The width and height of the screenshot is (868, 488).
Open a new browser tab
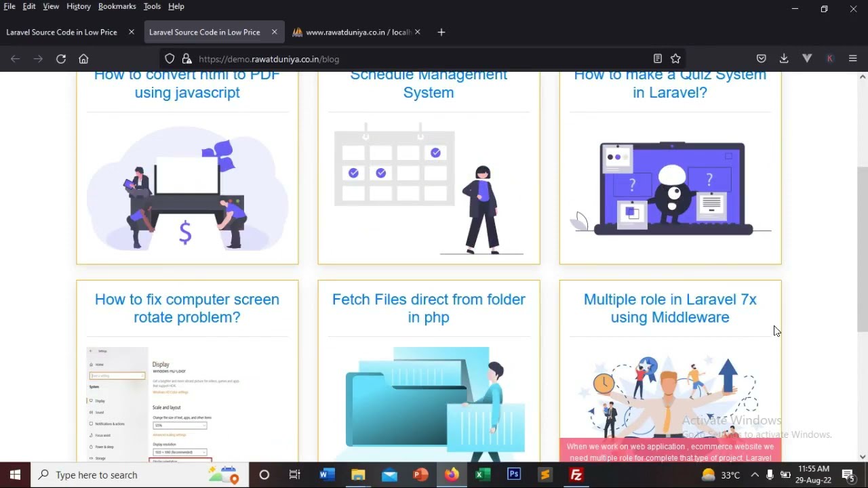441,32
